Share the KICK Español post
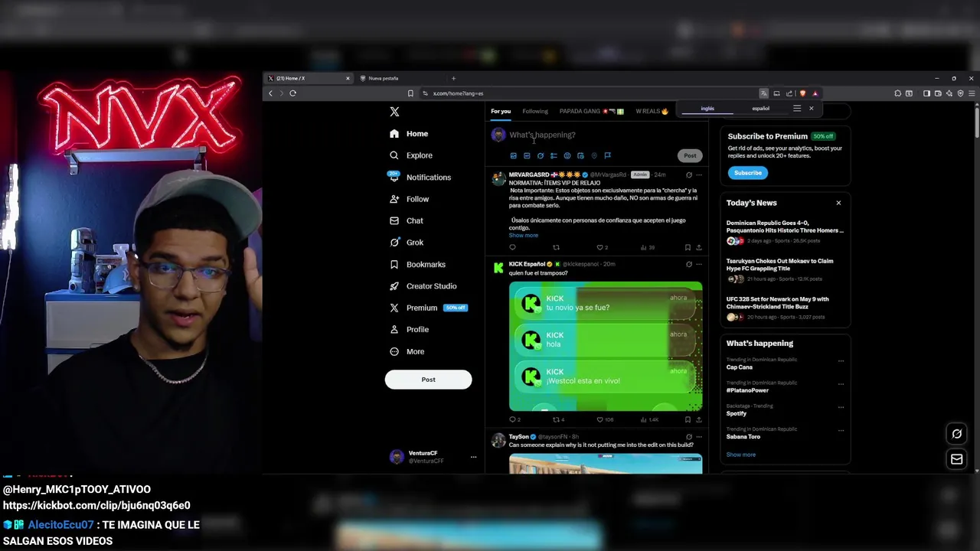The width and height of the screenshot is (980, 551). [698, 420]
